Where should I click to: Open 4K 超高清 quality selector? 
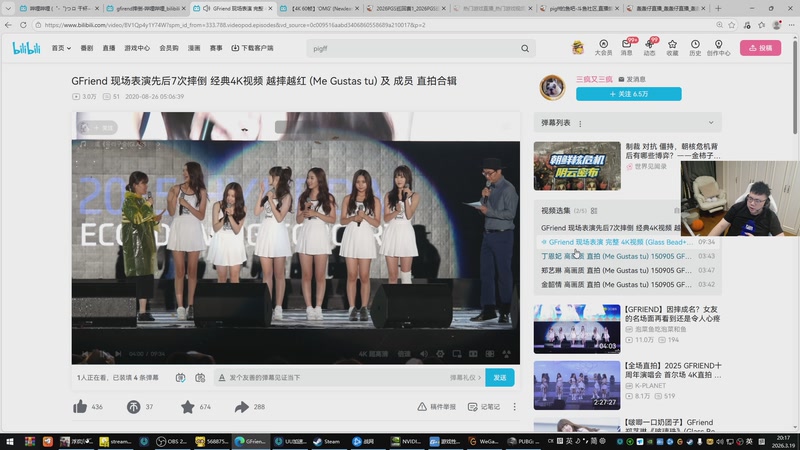[x=373, y=354]
